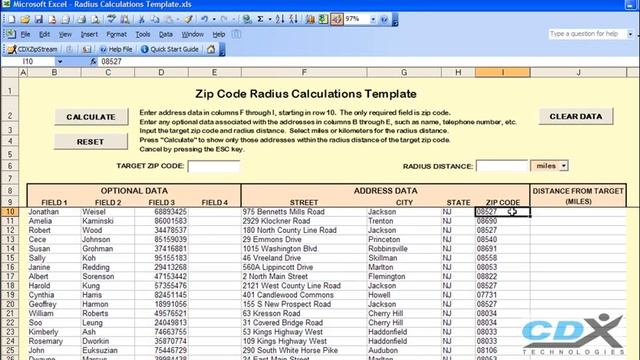Open the Redo history dropdown arrow

pyautogui.click(x=233, y=19)
